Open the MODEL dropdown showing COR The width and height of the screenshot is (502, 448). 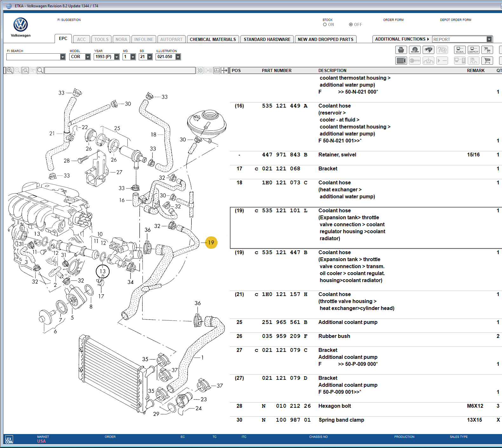pyautogui.click(x=88, y=57)
